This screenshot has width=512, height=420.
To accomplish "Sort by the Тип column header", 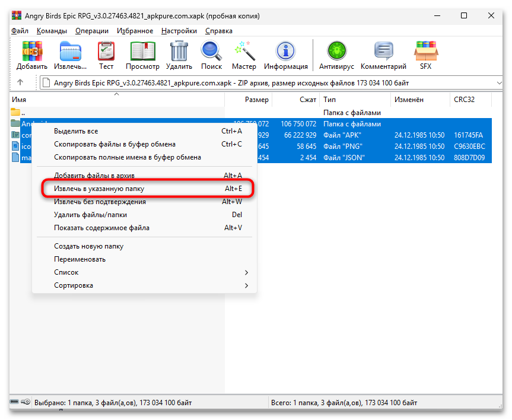I will pyautogui.click(x=355, y=100).
